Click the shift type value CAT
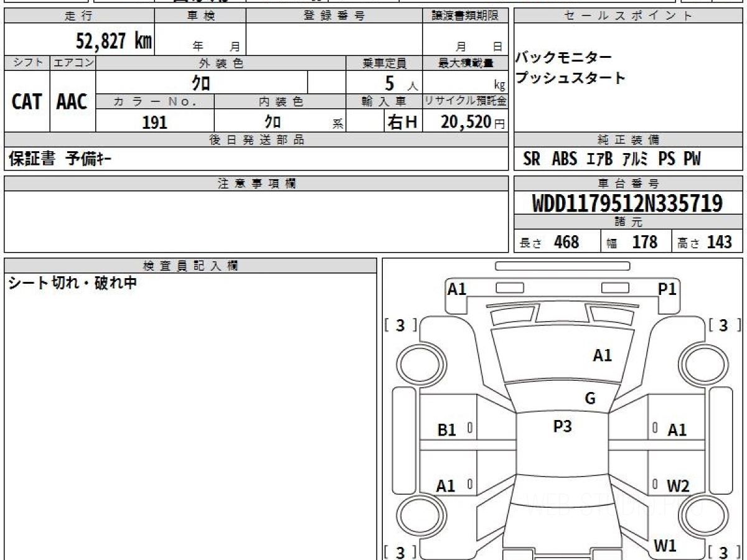Viewport: 747px width, 560px height. pyautogui.click(x=27, y=102)
